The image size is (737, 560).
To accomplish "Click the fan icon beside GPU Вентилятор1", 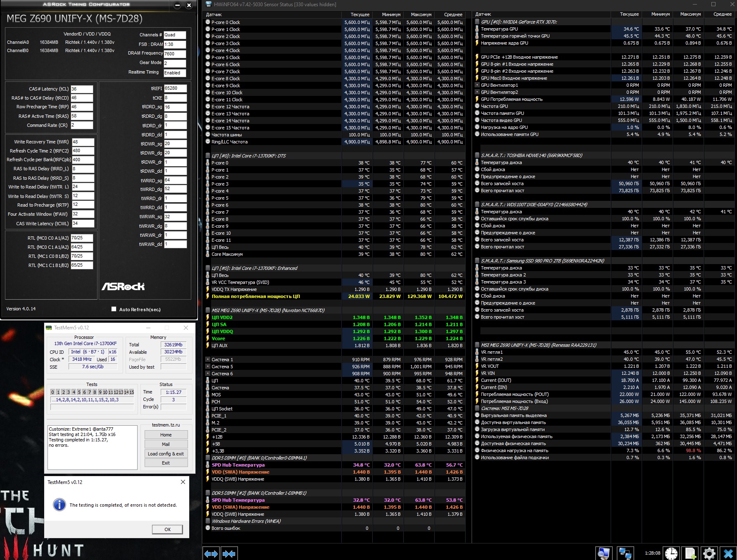I will (x=477, y=85).
